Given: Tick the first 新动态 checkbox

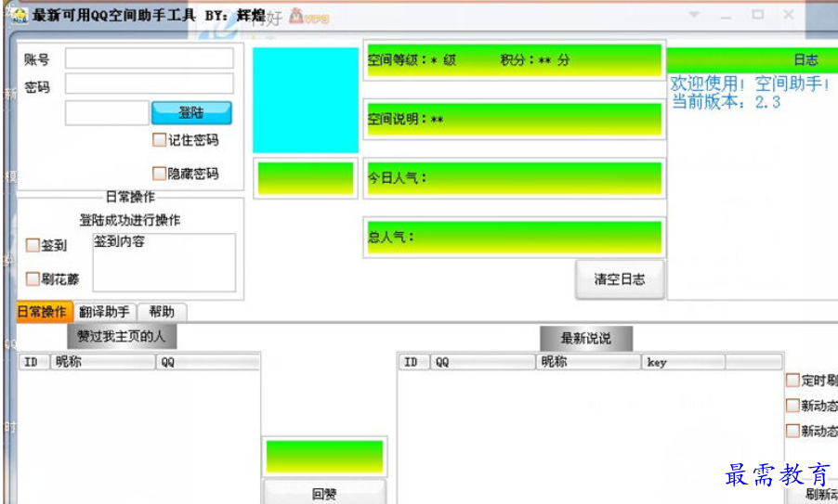Looking at the screenshot, I should 792,406.
